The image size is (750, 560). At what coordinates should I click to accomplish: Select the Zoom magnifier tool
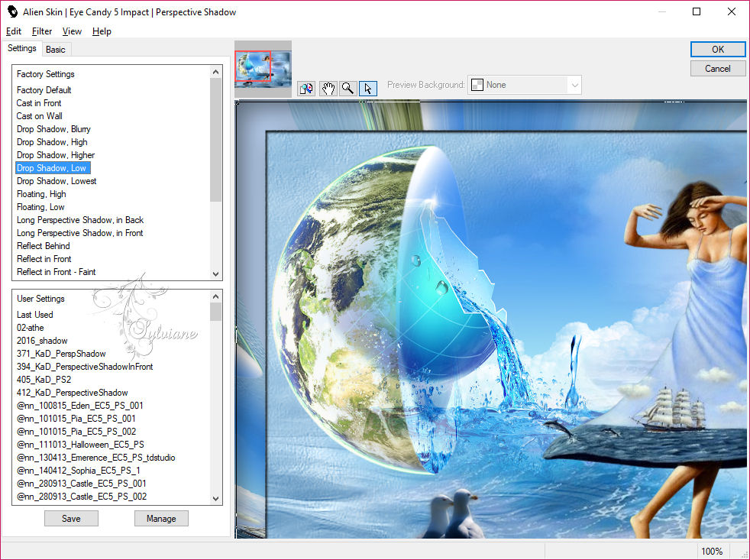click(x=348, y=89)
